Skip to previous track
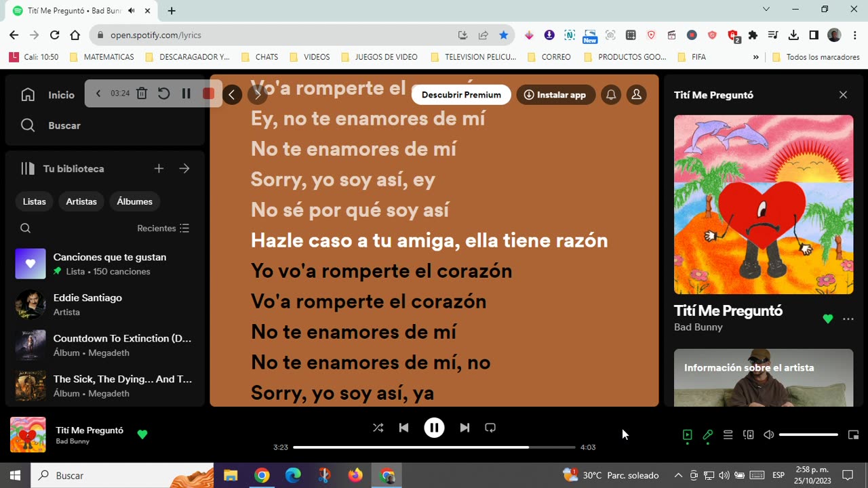The width and height of the screenshot is (868, 488). 403,428
